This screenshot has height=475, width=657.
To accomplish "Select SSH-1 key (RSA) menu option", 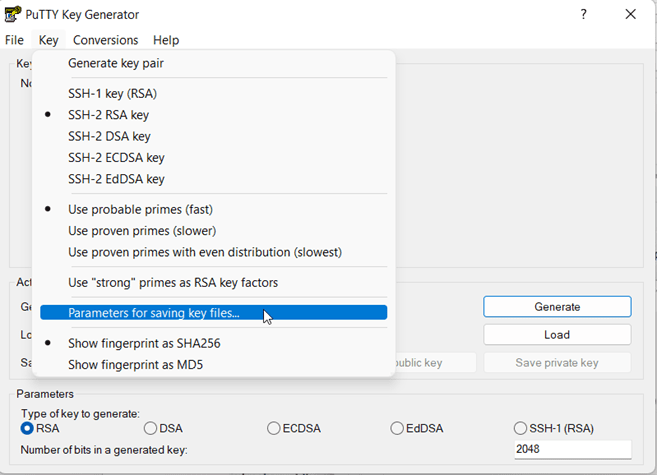I will [112, 93].
